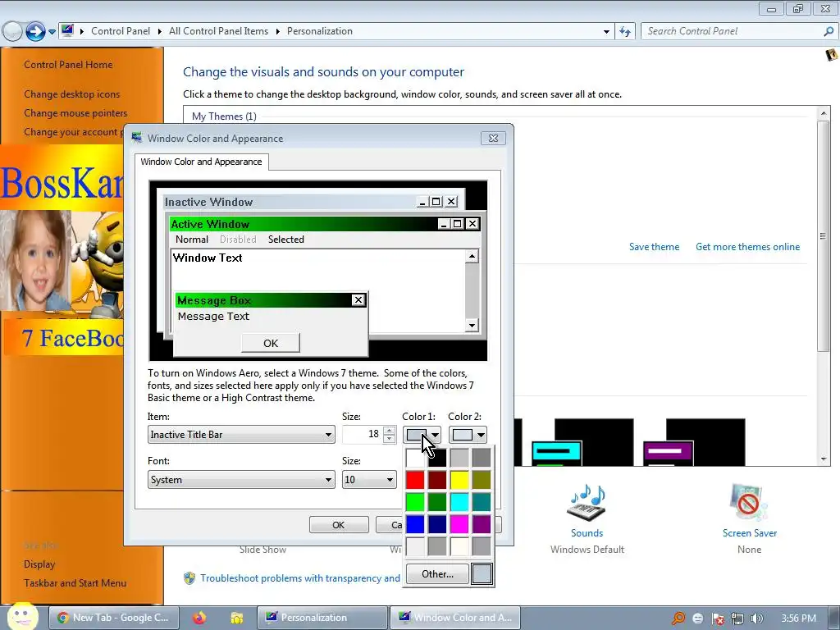This screenshot has height=630, width=840.
Task: Click the OK button in Message Box preview
Action: pyautogui.click(x=271, y=343)
